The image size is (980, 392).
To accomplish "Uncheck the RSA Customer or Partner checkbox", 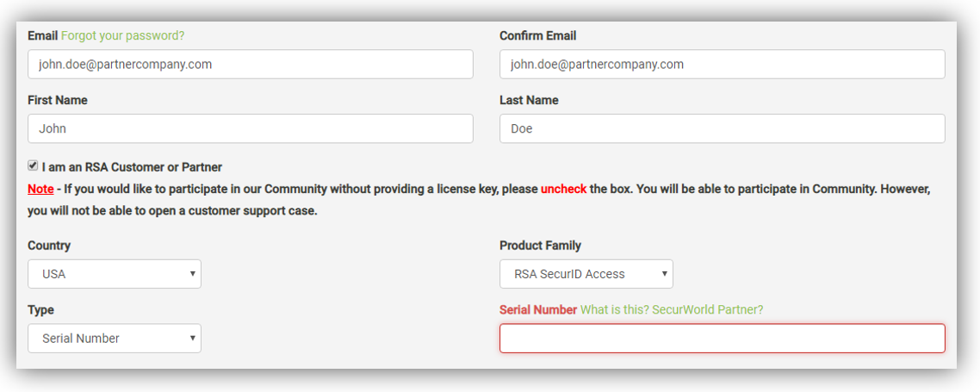I will (x=33, y=165).
